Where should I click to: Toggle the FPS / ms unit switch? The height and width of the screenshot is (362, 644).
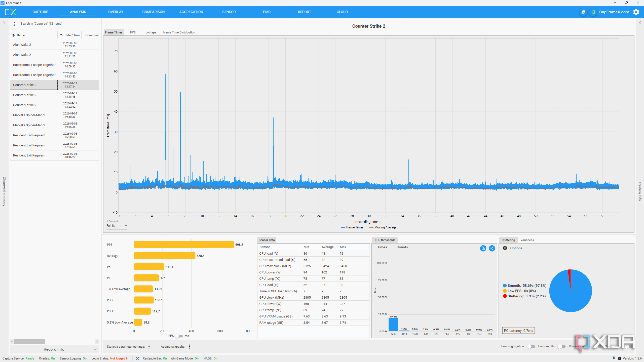pos(179,336)
